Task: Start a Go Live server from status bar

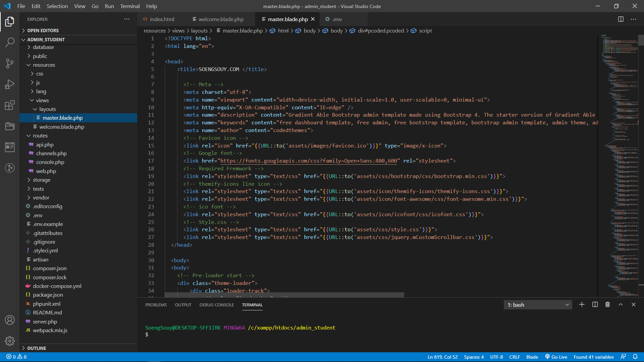Action: point(556,357)
